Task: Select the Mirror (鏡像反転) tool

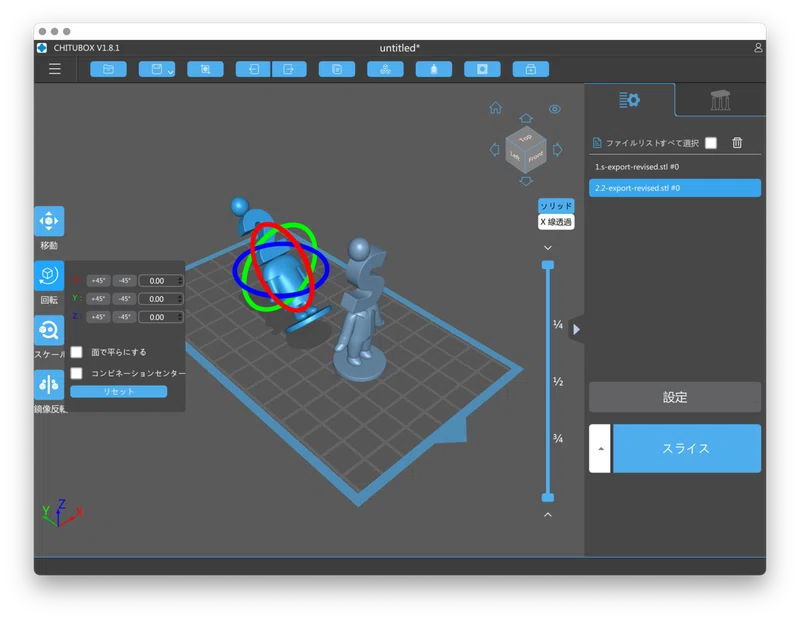Action: pyautogui.click(x=49, y=385)
